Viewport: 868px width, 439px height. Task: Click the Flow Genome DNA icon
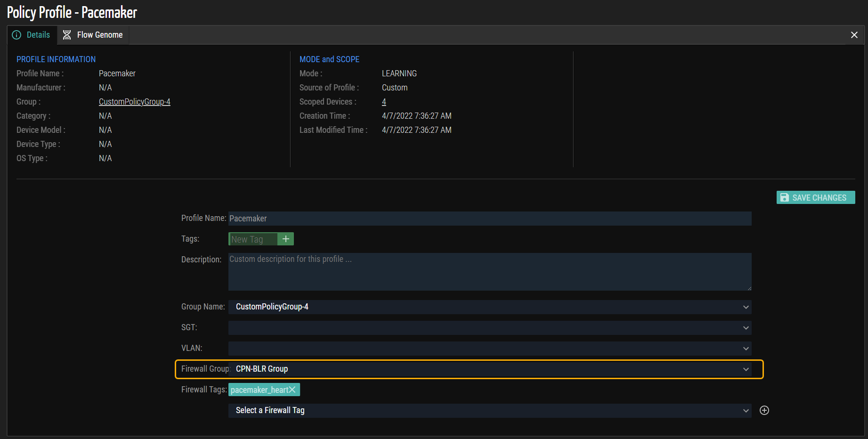(67, 35)
